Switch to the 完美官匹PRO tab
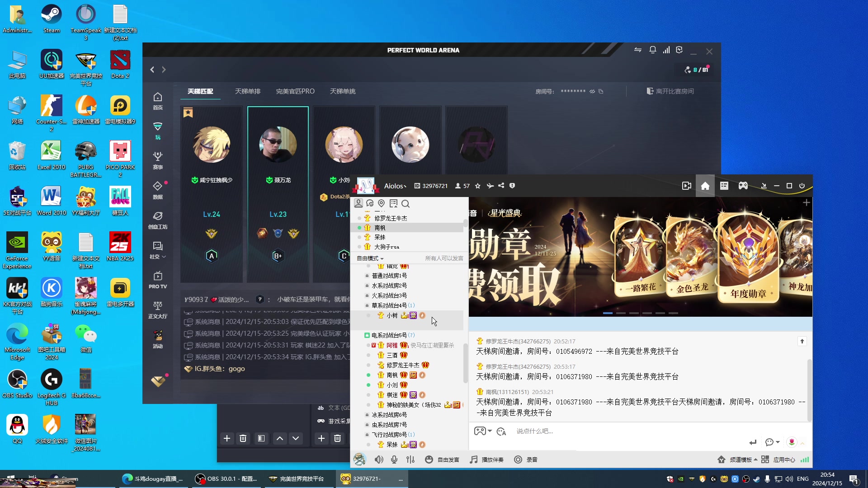Image resolution: width=868 pixels, height=488 pixels. (295, 91)
